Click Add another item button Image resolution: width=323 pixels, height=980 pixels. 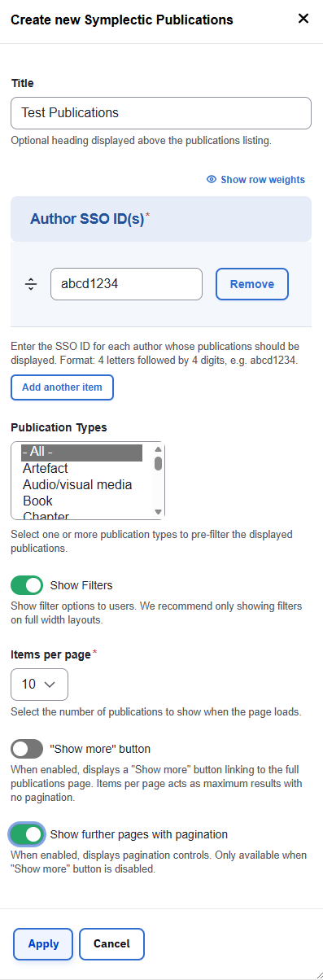[62, 387]
